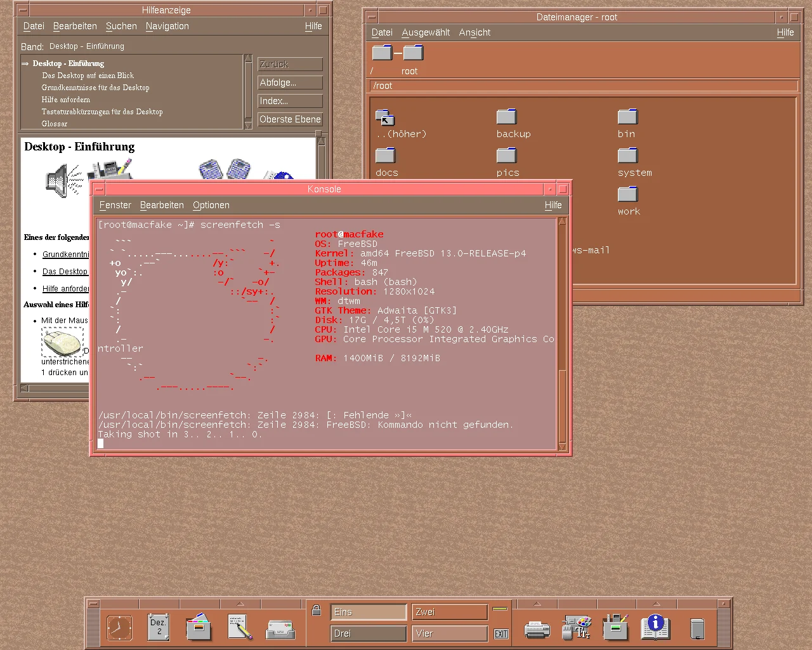Expand the subpanel arrow above Help Manager
Screen dimensions: 812x650
tap(657, 604)
